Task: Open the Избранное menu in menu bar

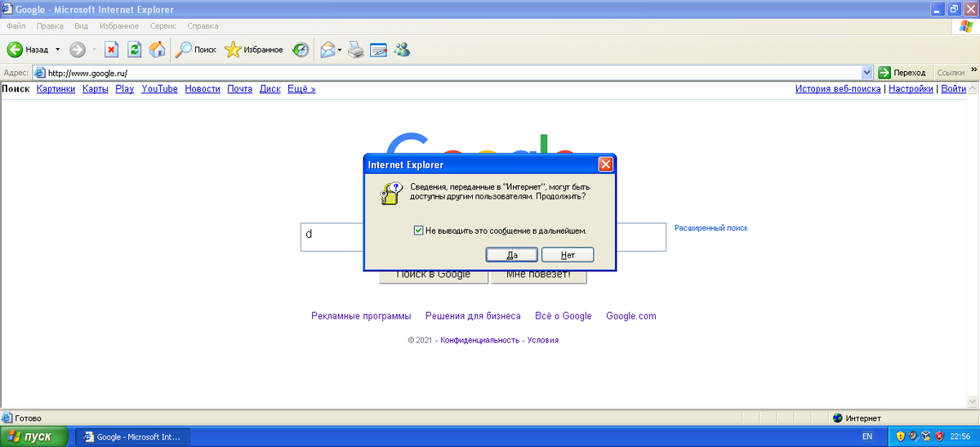Action: (119, 26)
